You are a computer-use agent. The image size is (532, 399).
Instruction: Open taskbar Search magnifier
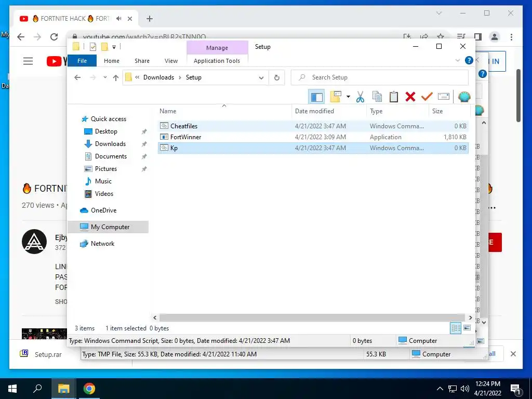[37, 388]
